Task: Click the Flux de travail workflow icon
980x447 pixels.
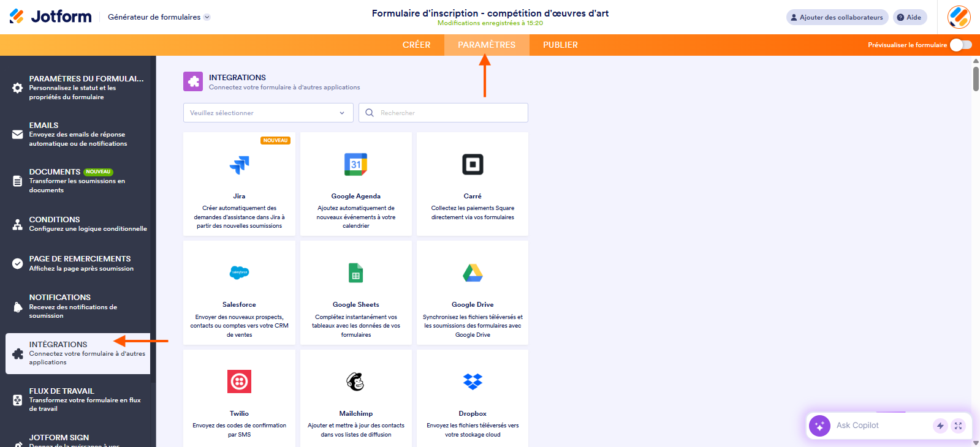Action: 18,400
